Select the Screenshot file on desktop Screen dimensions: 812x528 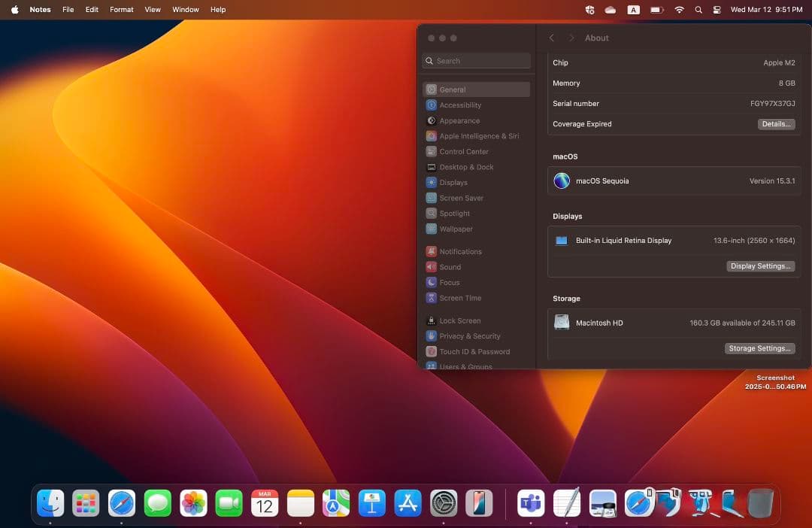click(x=775, y=382)
